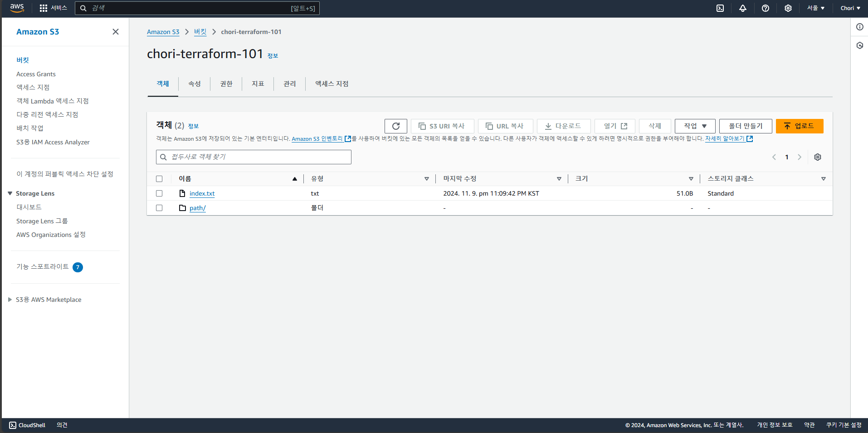Click the CloudShell button in footer
Viewport: 868px width, 433px height.
27,425
